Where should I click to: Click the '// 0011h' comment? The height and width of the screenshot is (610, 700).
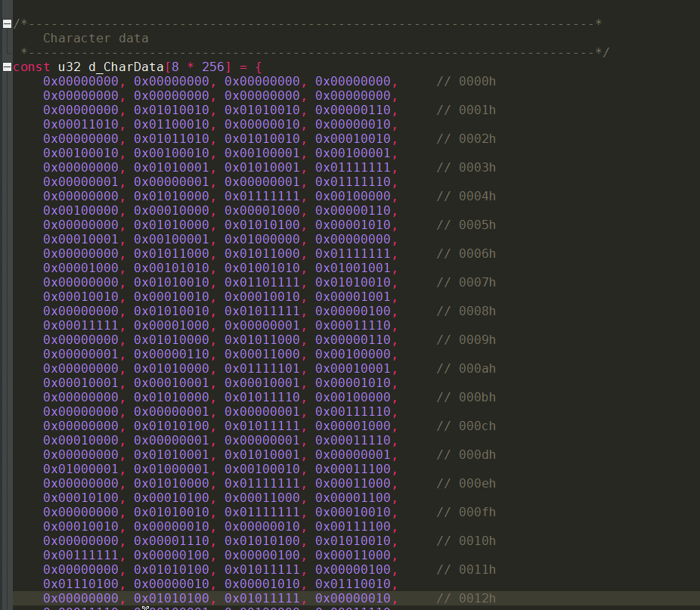click(x=466, y=570)
